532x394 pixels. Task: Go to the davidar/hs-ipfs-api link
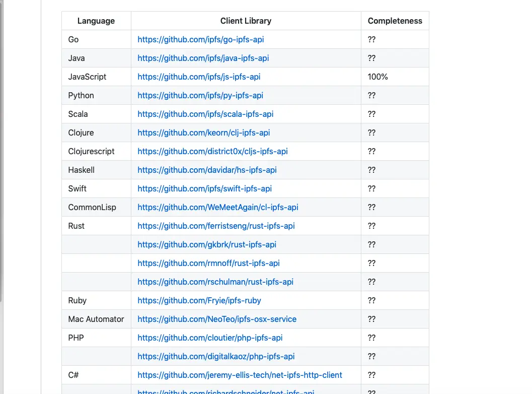(x=207, y=170)
